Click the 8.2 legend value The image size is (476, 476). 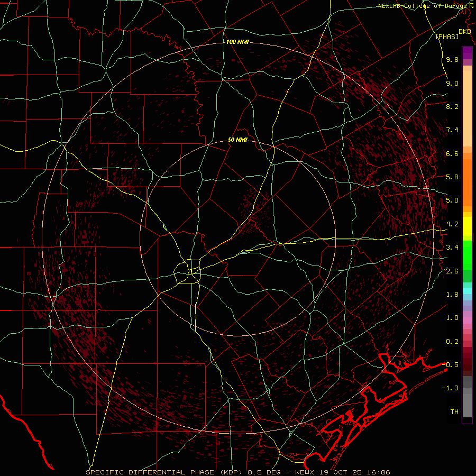pos(452,106)
